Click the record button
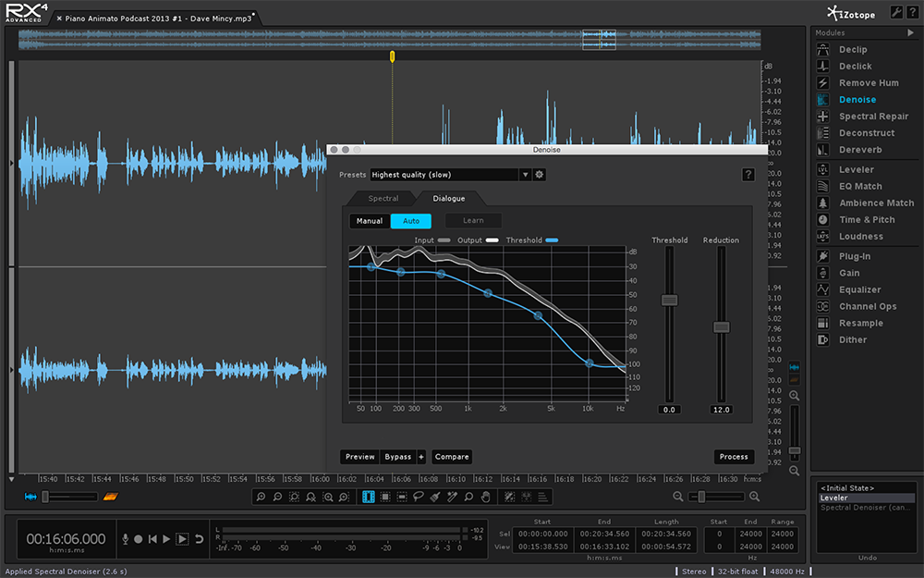The height and width of the screenshot is (578, 924). [139, 539]
